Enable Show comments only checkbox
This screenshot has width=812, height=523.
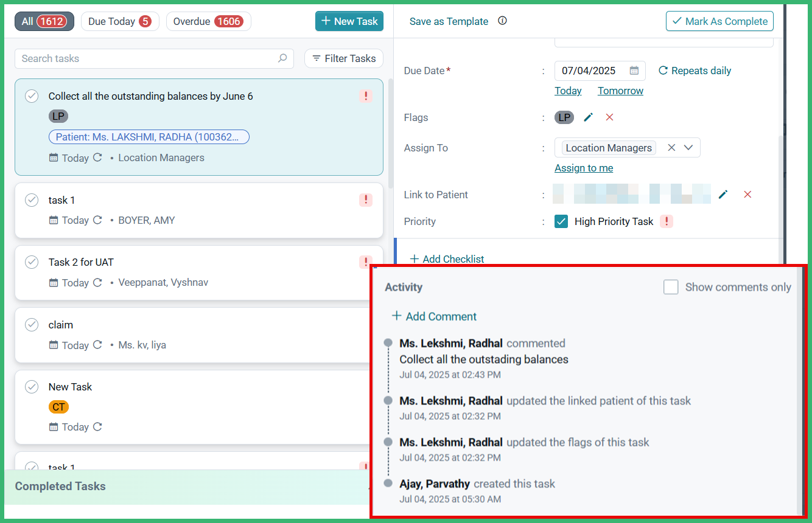point(671,287)
